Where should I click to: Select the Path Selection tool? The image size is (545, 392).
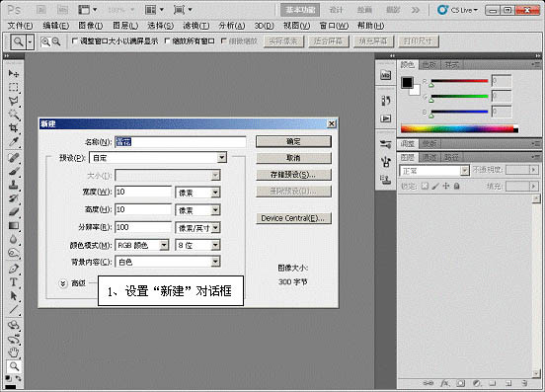14,296
